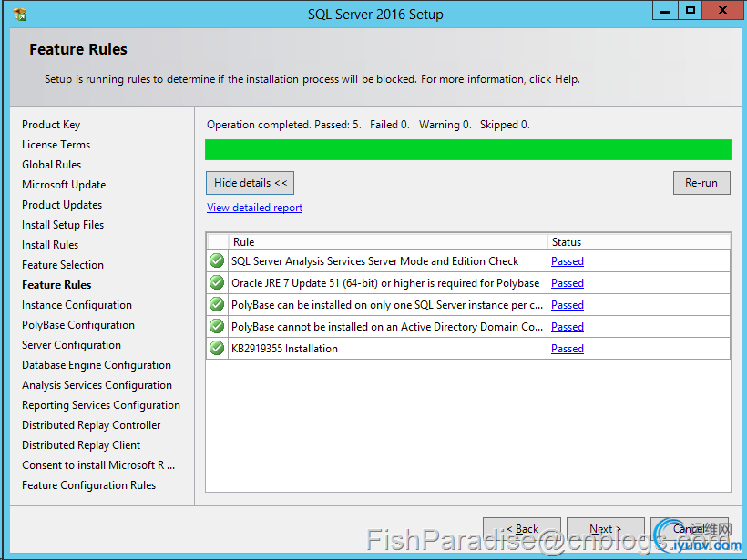Click green check icon for Analysis Services rule
Screen dimensions: 747x560
point(217,261)
